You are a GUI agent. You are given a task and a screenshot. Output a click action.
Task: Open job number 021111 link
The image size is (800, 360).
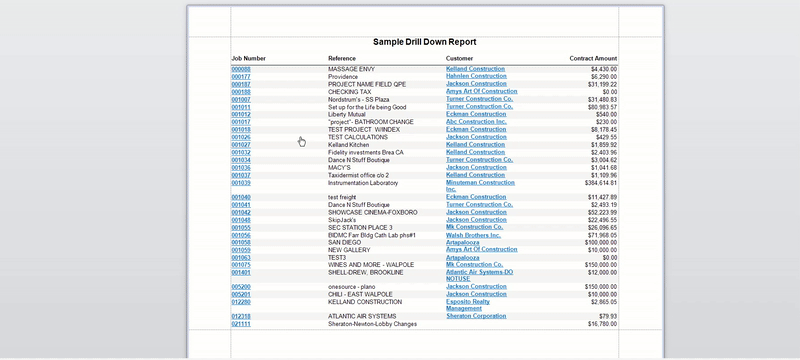[x=241, y=325]
